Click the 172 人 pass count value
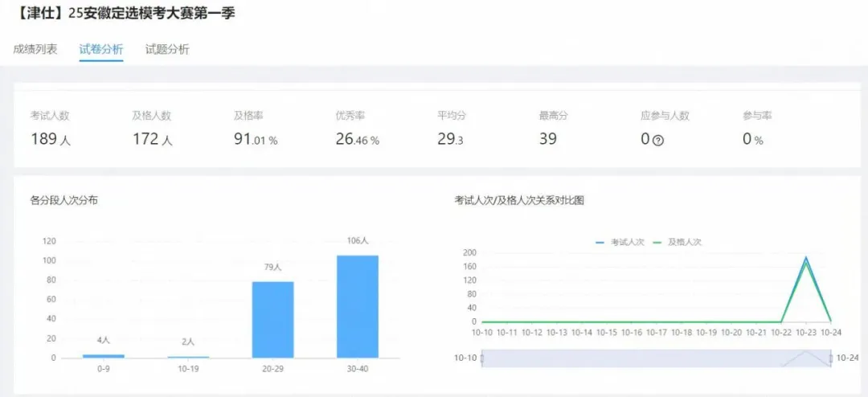Viewport: 868px width, 397px height. (152, 139)
